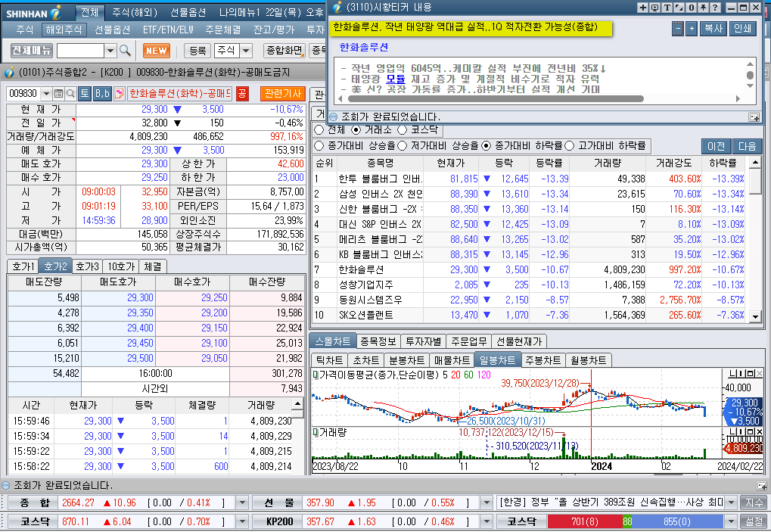Click 전체메뉴 button

pyautogui.click(x=32, y=50)
